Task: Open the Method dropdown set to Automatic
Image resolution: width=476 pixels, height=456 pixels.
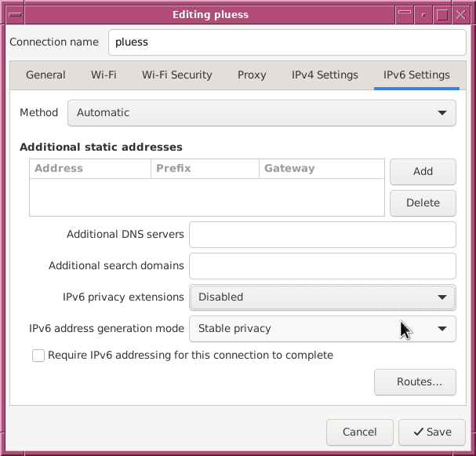Action: pos(262,113)
